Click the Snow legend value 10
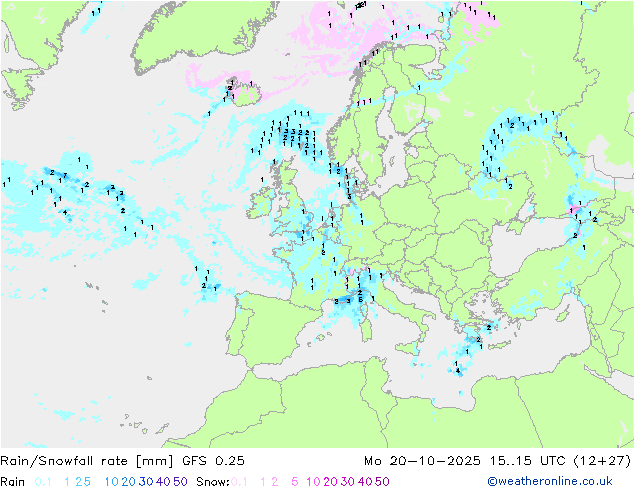 click(313, 482)
